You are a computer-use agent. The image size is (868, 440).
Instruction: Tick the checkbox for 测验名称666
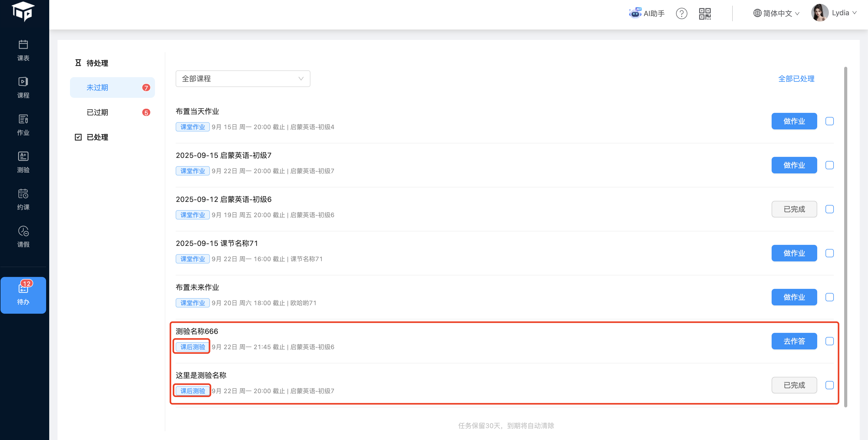click(x=829, y=341)
